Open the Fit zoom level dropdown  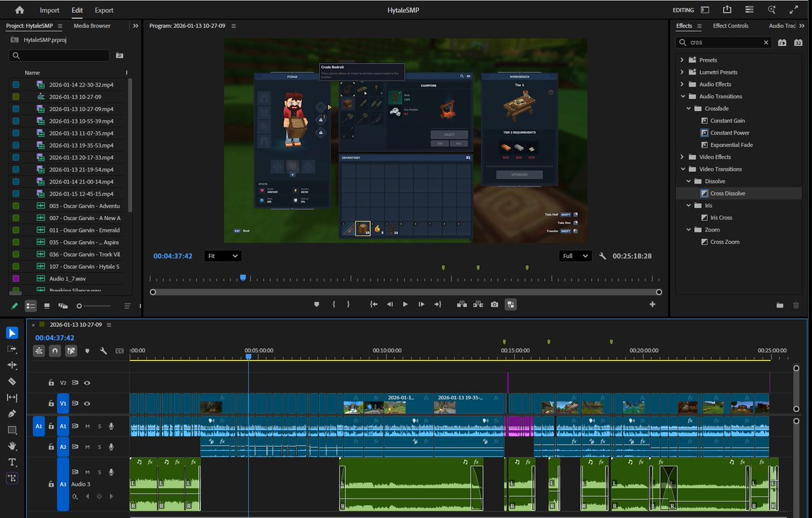coord(223,257)
